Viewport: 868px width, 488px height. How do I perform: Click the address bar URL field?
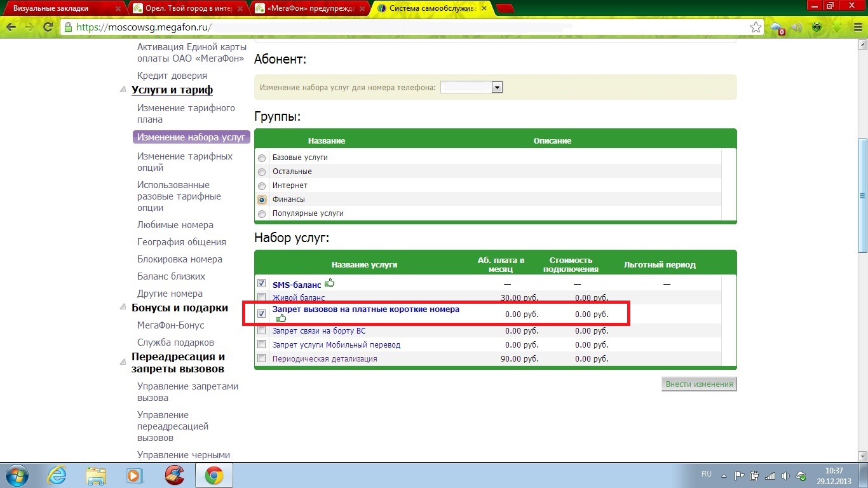pyautogui.click(x=407, y=28)
